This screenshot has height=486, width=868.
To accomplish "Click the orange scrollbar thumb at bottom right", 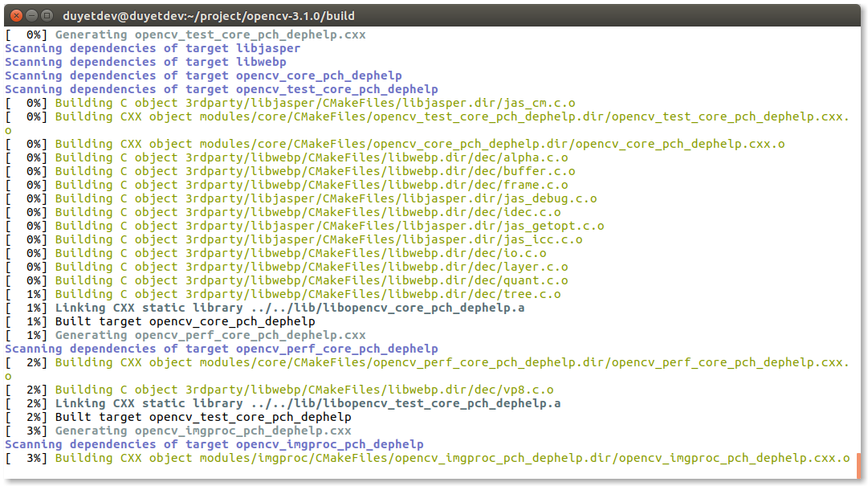I will (x=858, y=466).
